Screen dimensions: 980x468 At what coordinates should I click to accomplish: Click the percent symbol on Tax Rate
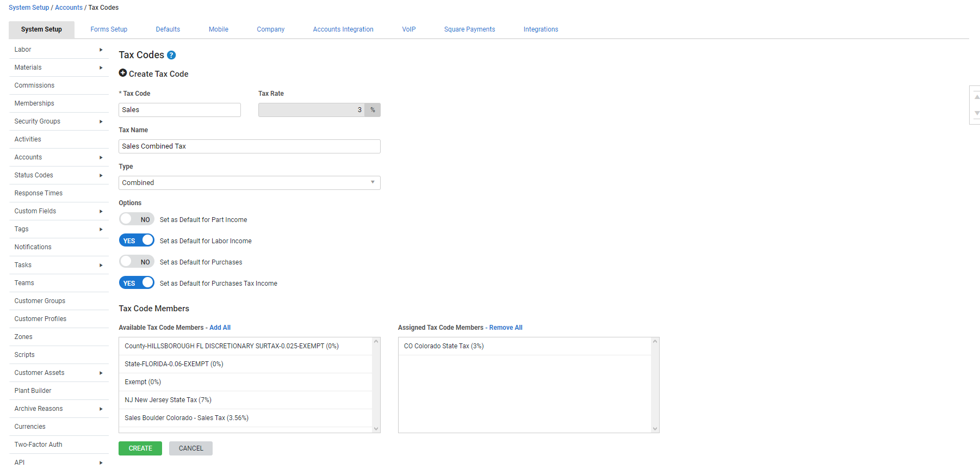coord(373,110)
